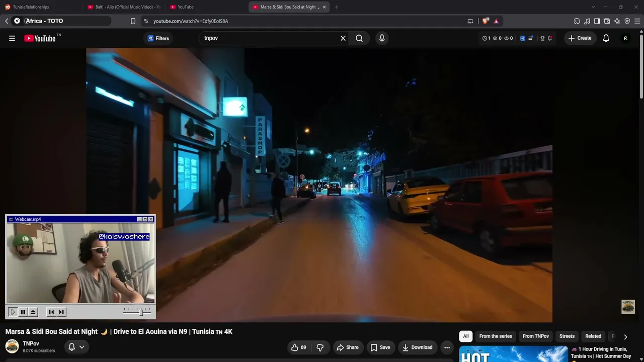Open the Create menu

click(580, 38)
